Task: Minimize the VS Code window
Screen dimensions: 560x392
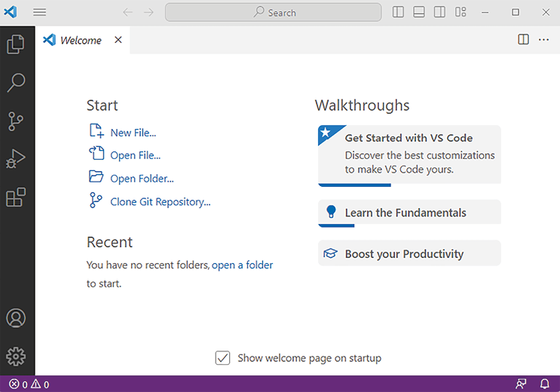Action: [x=485, y=12]
